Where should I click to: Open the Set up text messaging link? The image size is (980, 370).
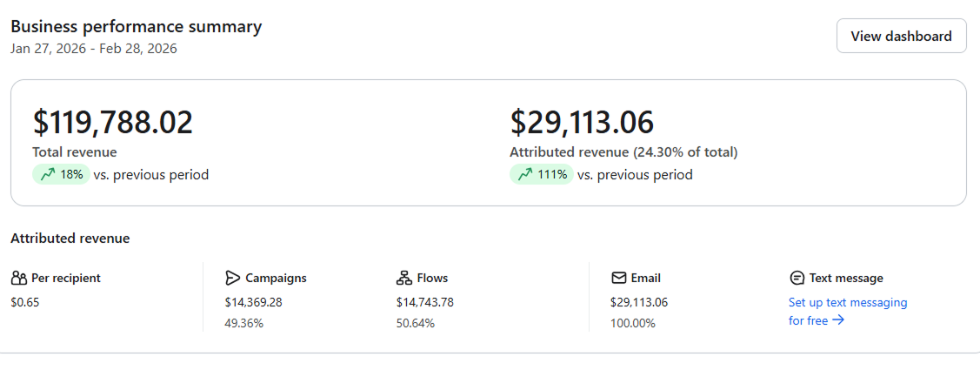tap(847, 303)
